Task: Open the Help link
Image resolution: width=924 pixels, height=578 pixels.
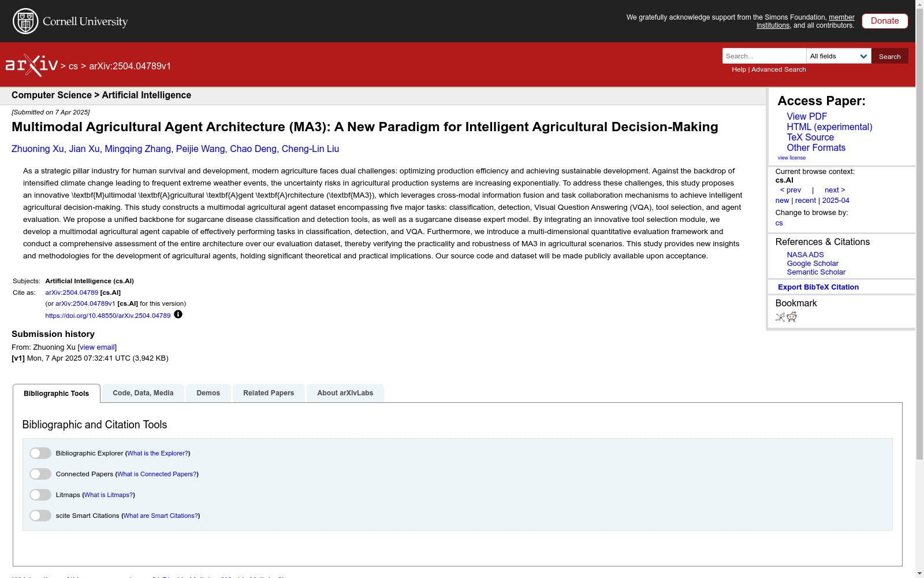Action: coord(739,69)
